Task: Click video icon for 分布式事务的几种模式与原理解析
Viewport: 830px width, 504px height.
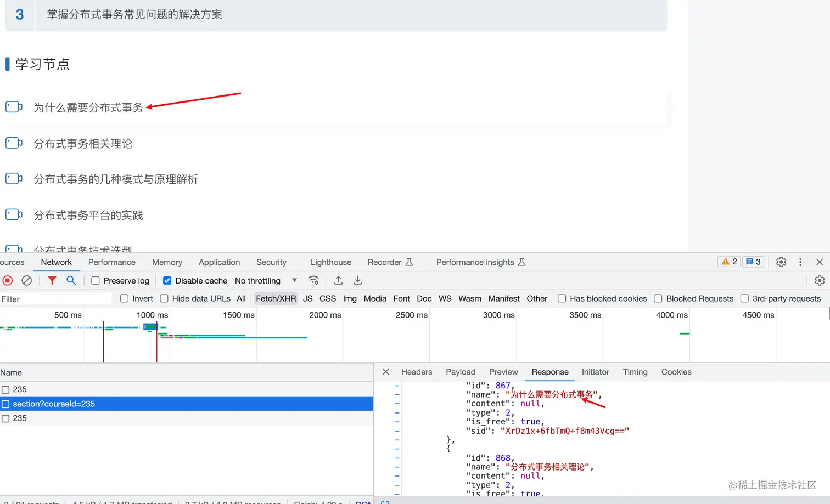Action: coord(14,179)
